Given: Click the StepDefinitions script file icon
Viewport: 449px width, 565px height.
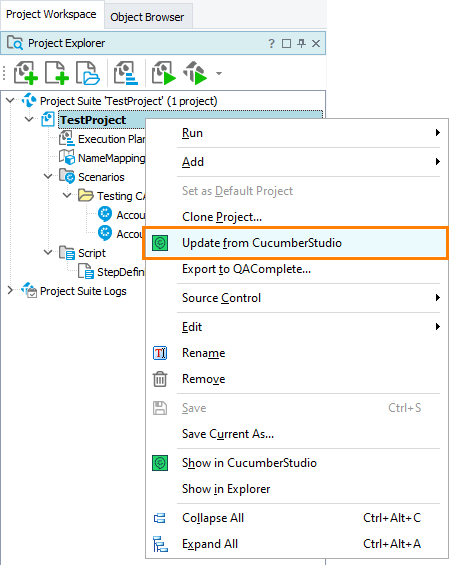Looking at the screenshot, I should (86, 271).
